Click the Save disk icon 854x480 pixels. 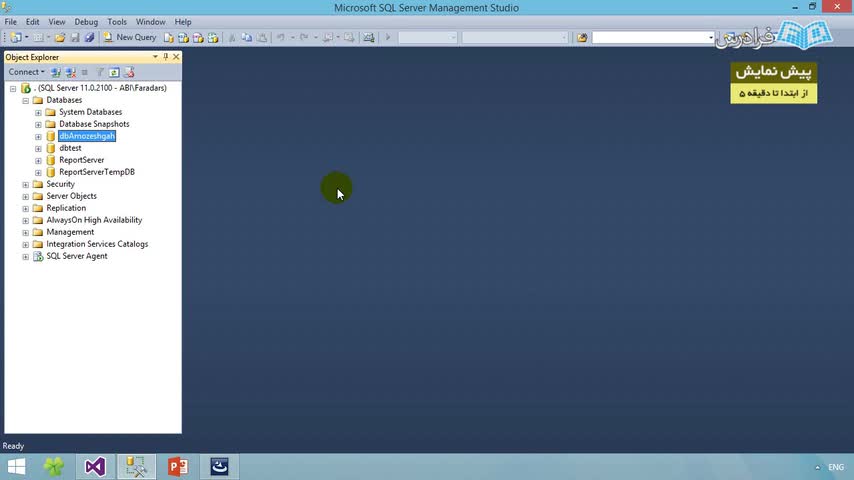click(75, 38)
